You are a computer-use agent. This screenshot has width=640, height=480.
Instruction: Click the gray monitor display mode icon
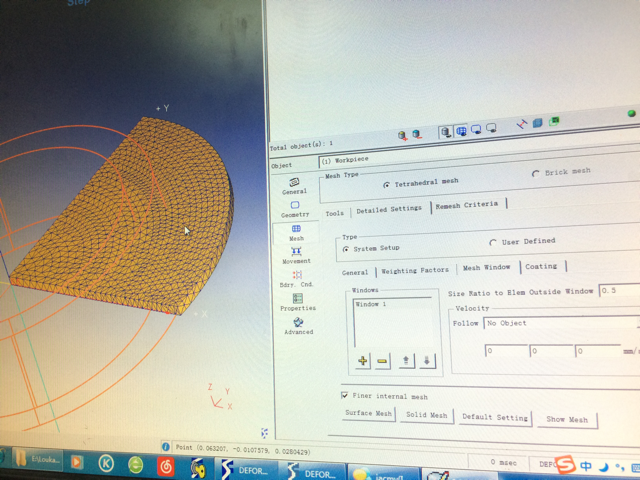[491, 129]
